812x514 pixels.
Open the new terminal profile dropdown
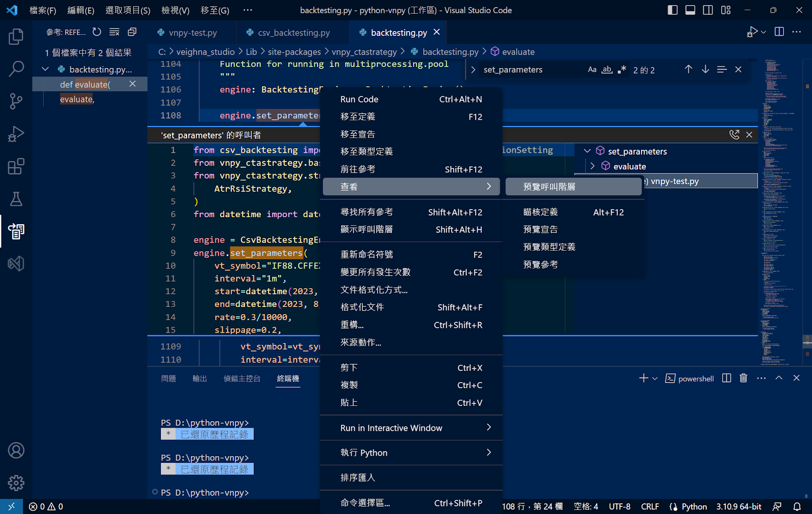coord(655,379)
